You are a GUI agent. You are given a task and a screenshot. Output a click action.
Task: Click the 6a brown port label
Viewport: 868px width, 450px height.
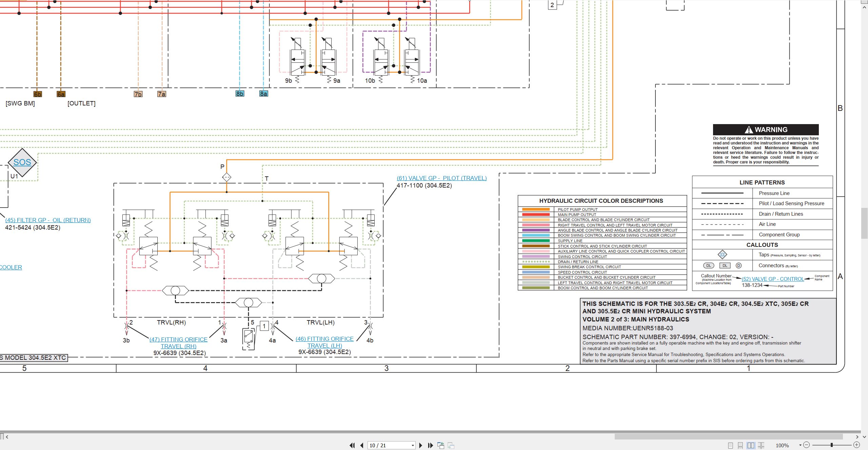click(61, 94)
